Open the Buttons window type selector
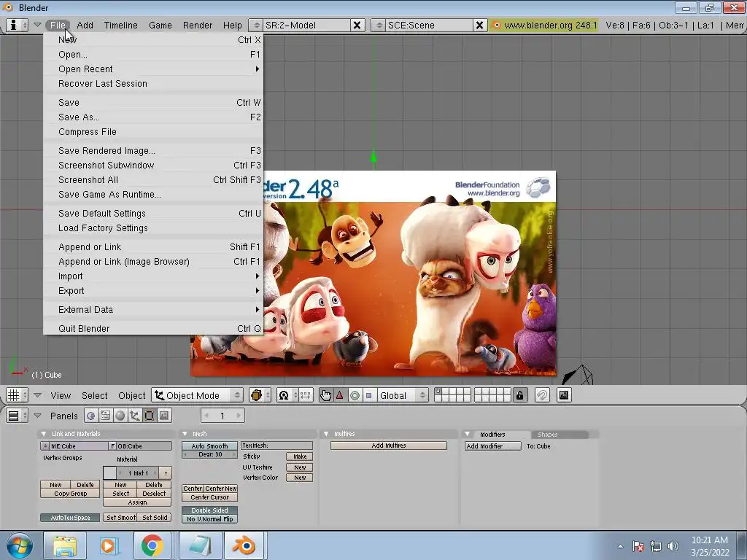This screenshot has width=747, height=560. (18, 416)
